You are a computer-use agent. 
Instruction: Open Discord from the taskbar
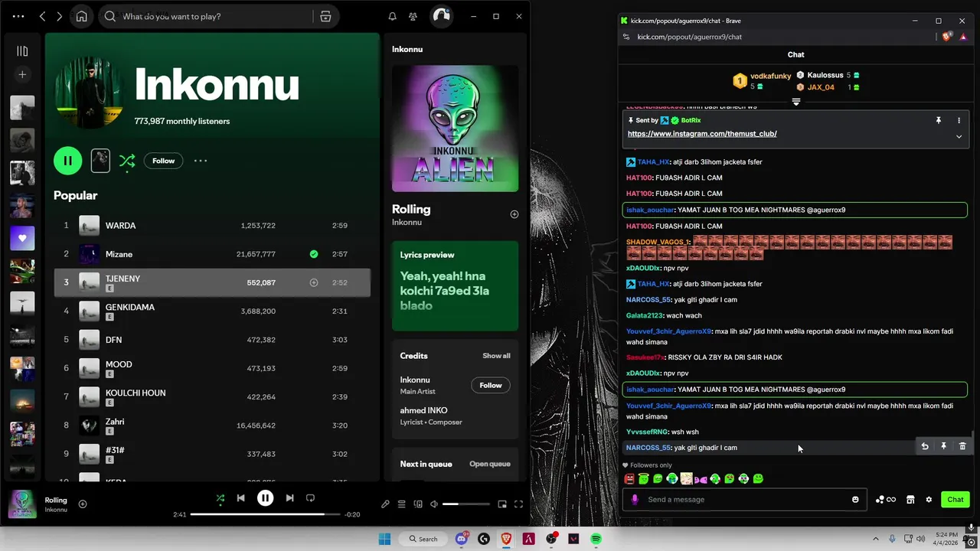[462, 539]
